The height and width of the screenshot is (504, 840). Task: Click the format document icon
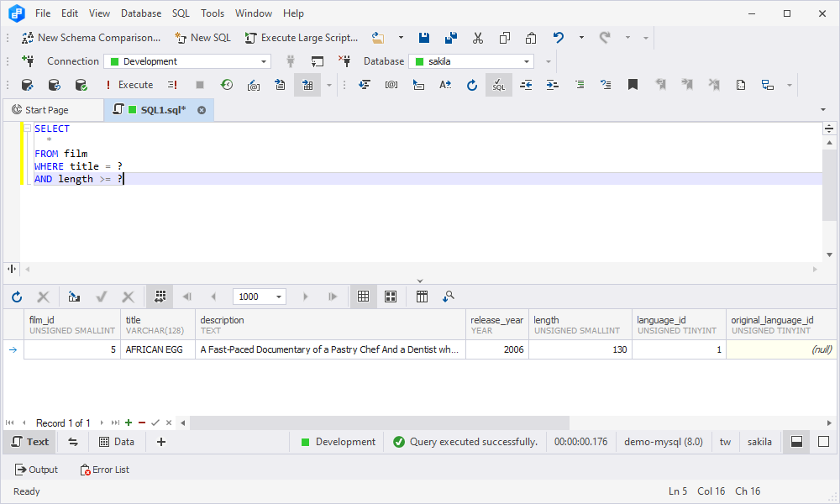coord(365,85)
